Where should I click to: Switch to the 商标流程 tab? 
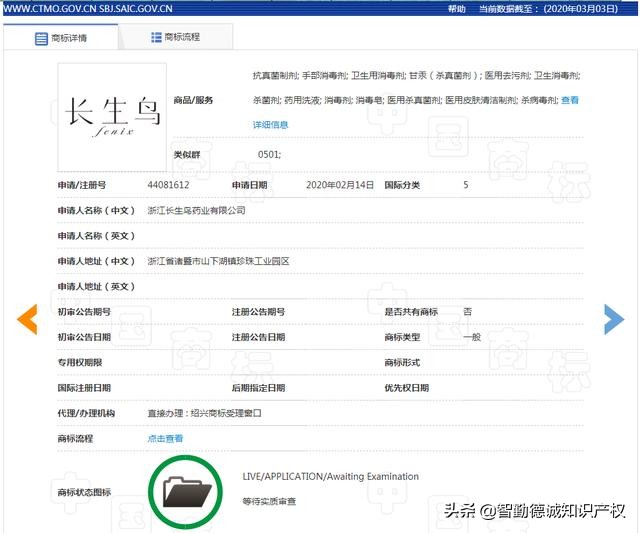click(x=176, y=37)
